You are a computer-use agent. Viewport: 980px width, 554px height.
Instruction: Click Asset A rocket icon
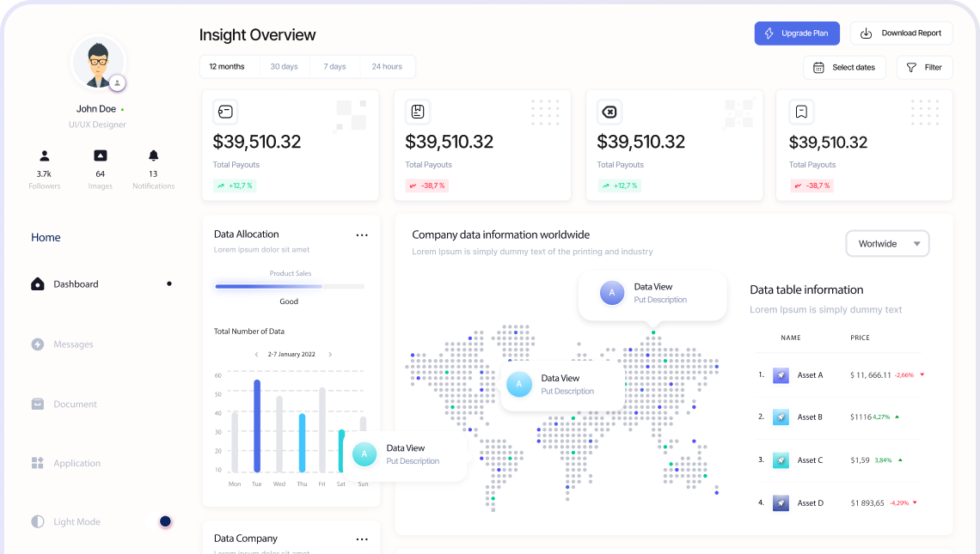pos(781,375)
